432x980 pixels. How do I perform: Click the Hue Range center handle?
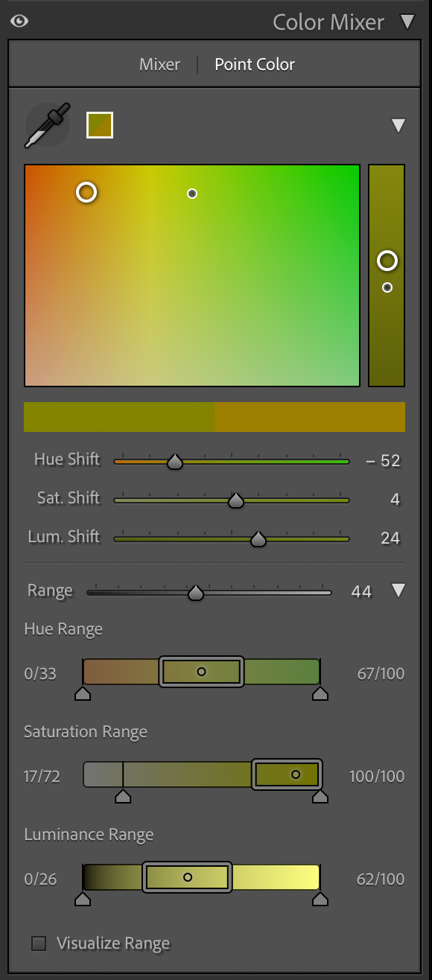point(200,672)
